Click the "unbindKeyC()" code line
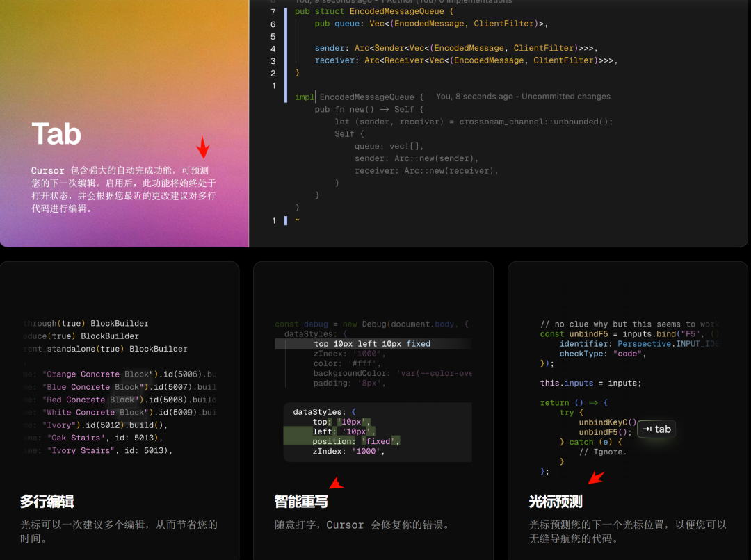Viewport: 751px width, 560px height. click(608, 422)
